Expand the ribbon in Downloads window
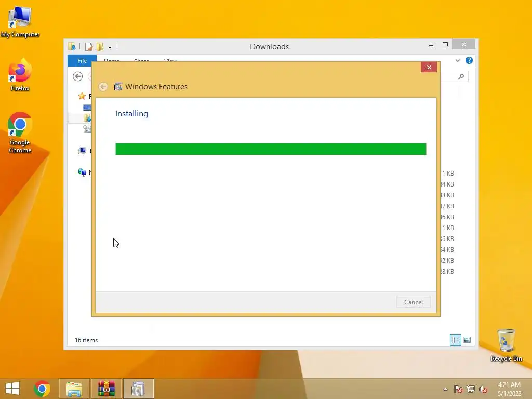 (x=457, y=60)
